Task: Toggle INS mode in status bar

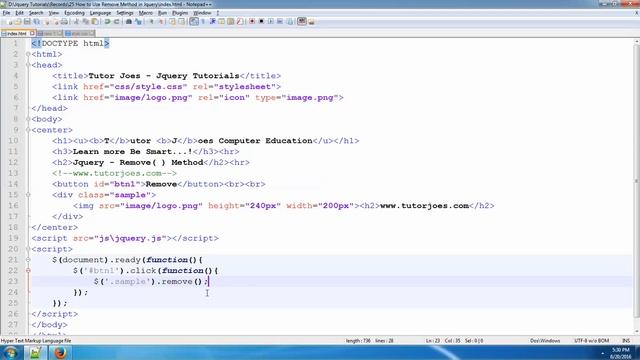Action: pyautogui.click(x=626, y=340)
